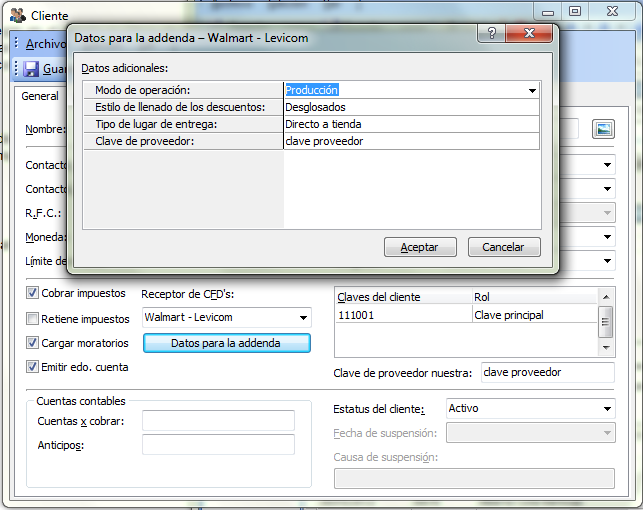The height and width of the screenshot is (510, 643).
Task: Toggle the Emitir edo. cuenta checkbox
Action: coord(32,367)
